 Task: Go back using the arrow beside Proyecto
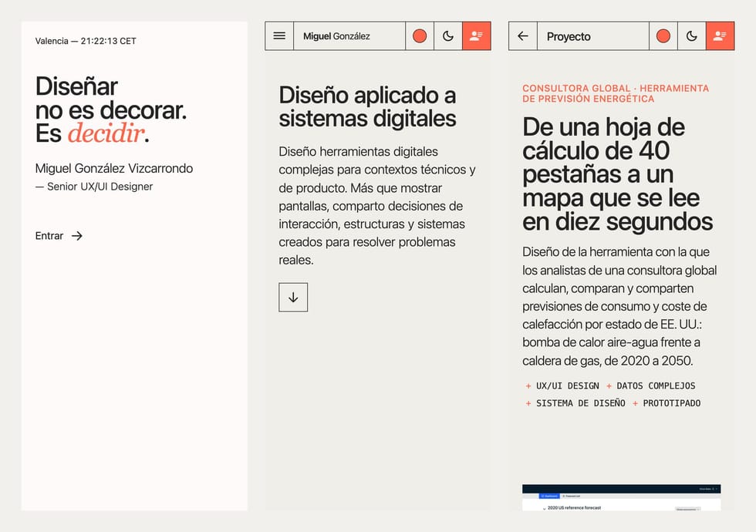pos(523,35)
